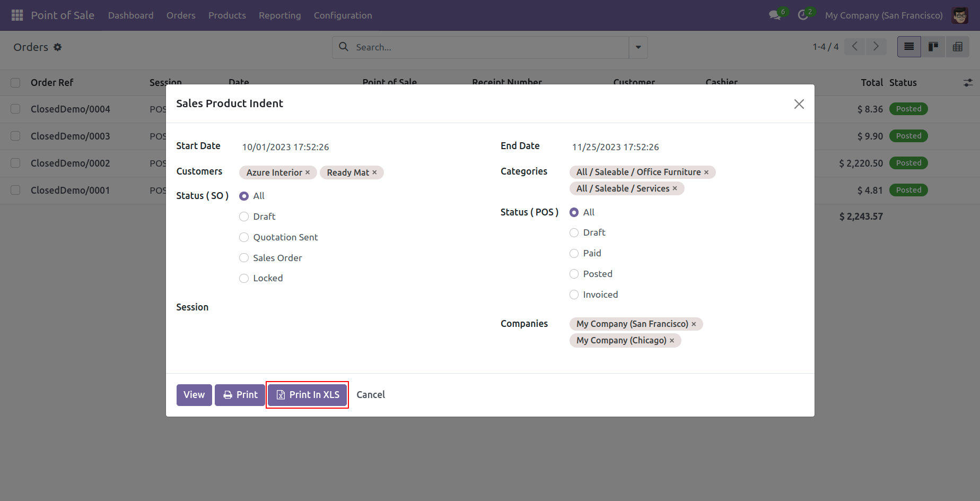Close the Sales Product Indent dialog
Image resolution: width=980 pixels, height=501 pixels.
pos(799,104)
